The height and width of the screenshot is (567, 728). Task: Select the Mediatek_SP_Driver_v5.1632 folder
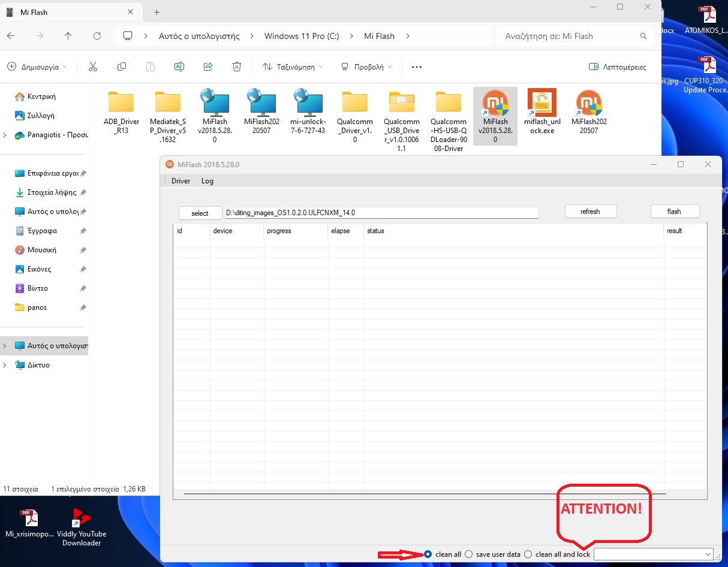pyautogui.click(x=168, y=116)
